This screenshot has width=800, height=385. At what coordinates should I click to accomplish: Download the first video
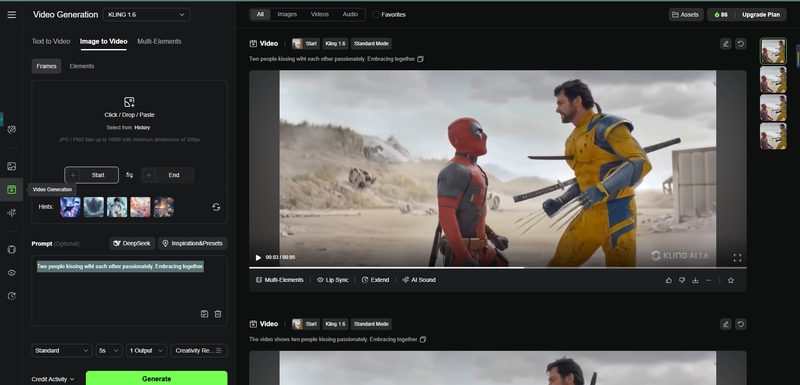click(695, 280)
